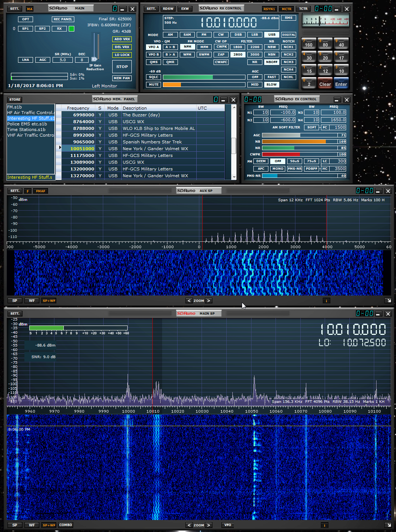Zoom out the MAIN SP spectrum
This screenshot has width=396, height=532.
coord(189,525)
